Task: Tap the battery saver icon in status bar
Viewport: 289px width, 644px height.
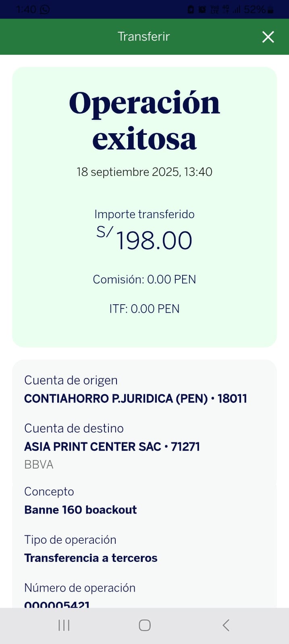Action: 191,10
